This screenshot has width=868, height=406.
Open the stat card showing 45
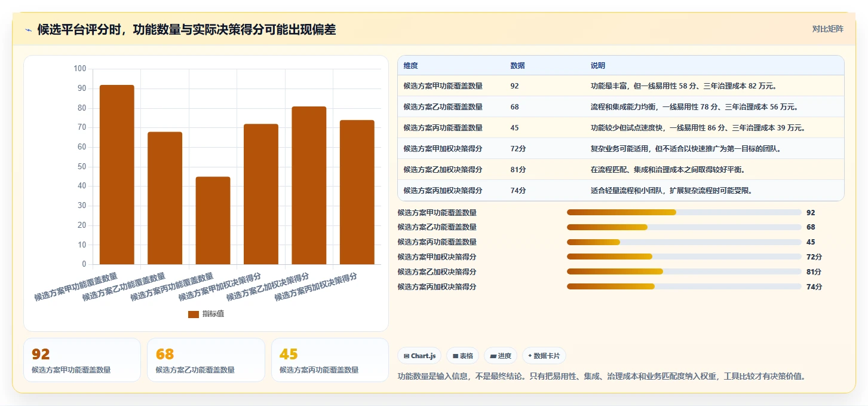[x=330, y=360]
